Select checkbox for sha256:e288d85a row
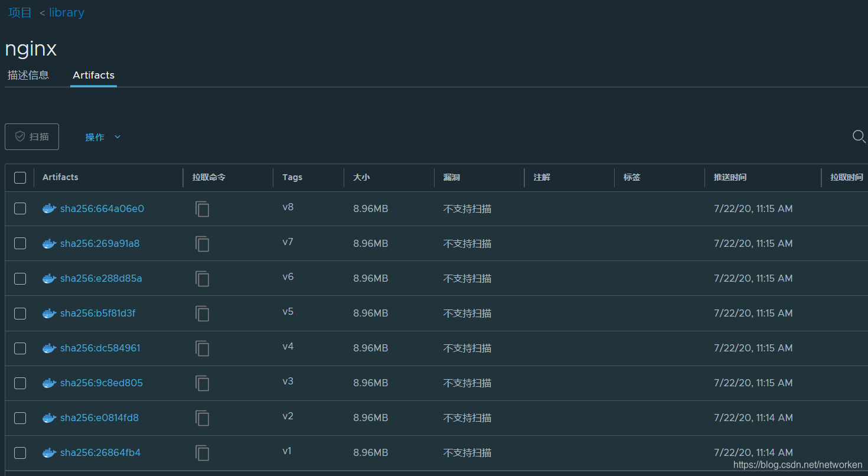Screen dimensions: 868x476 pyautogui.click(x=20, y=278)
